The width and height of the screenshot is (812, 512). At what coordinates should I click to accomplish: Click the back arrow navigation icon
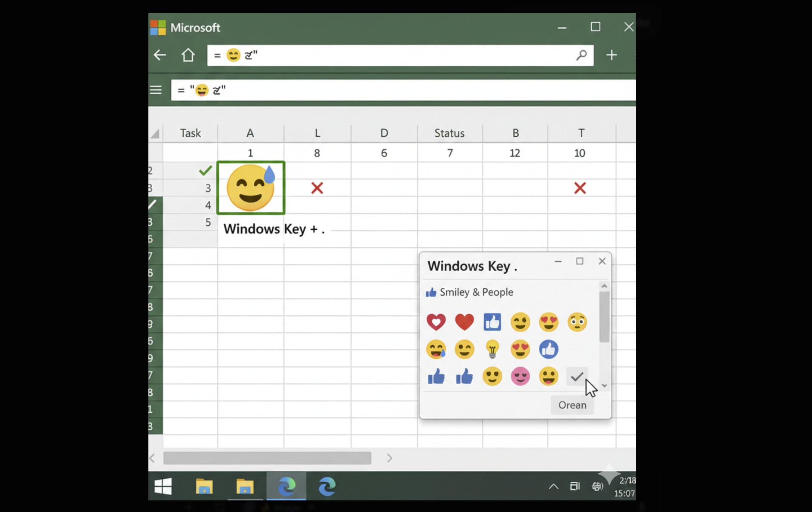pos(160,55)
